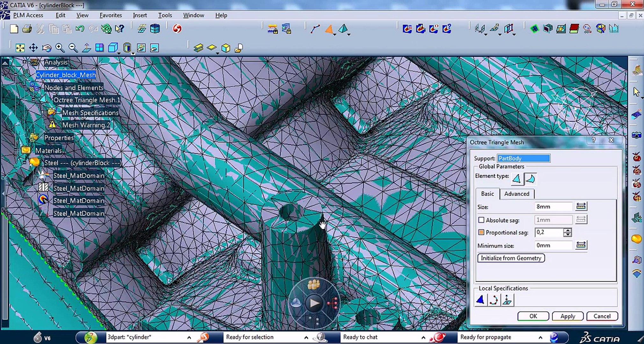Click the Fit All In icon
The height and width of the screenshot is (344, 644).
[20, 48]
